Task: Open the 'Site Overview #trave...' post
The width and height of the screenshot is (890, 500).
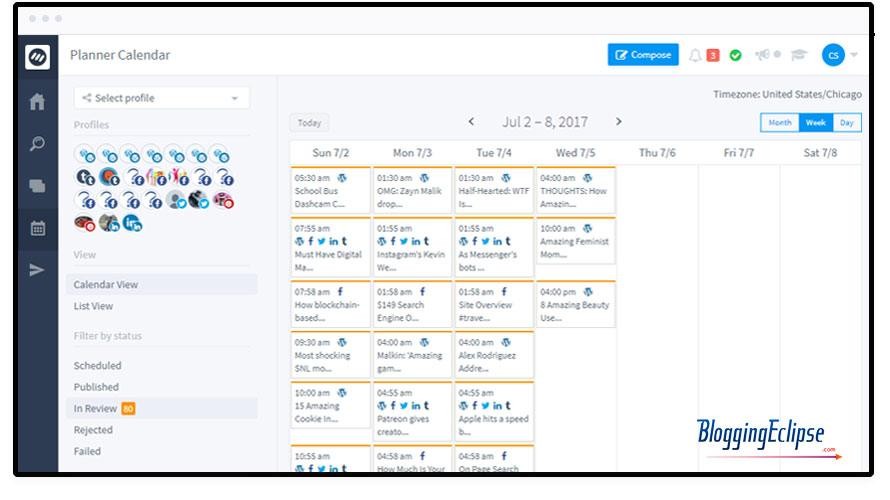Action: click(494, 304)
